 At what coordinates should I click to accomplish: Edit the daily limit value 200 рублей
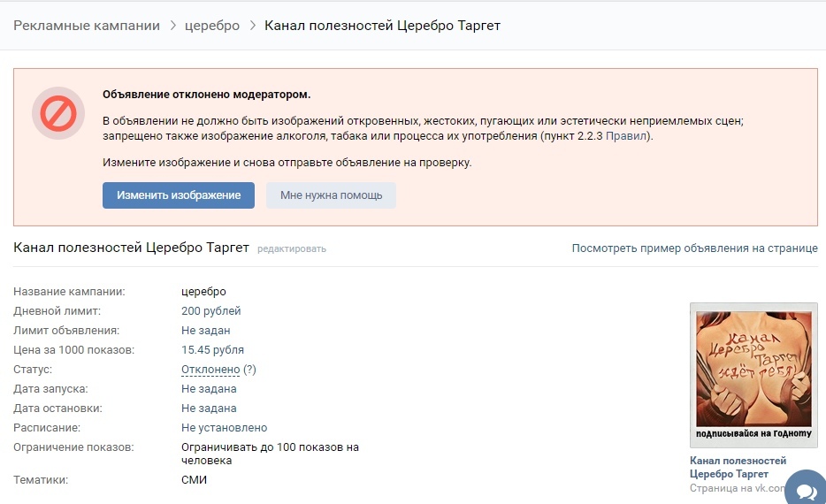point(210,311)
